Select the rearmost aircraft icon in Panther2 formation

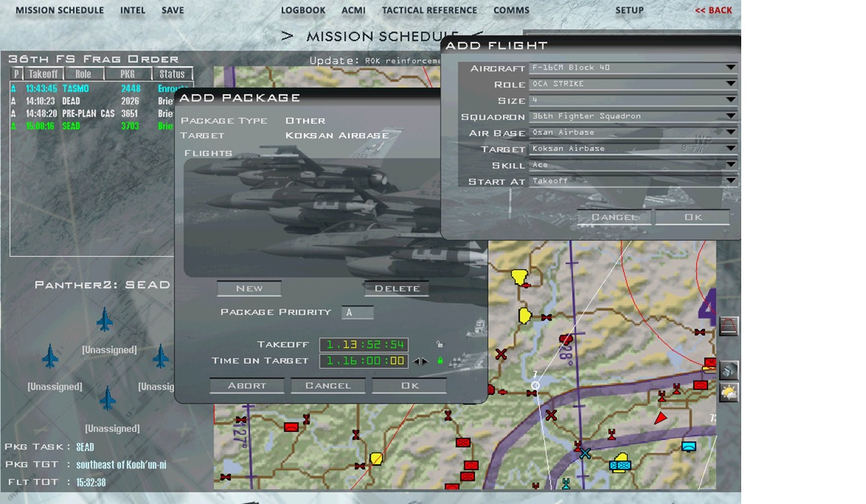coord(107,398)
